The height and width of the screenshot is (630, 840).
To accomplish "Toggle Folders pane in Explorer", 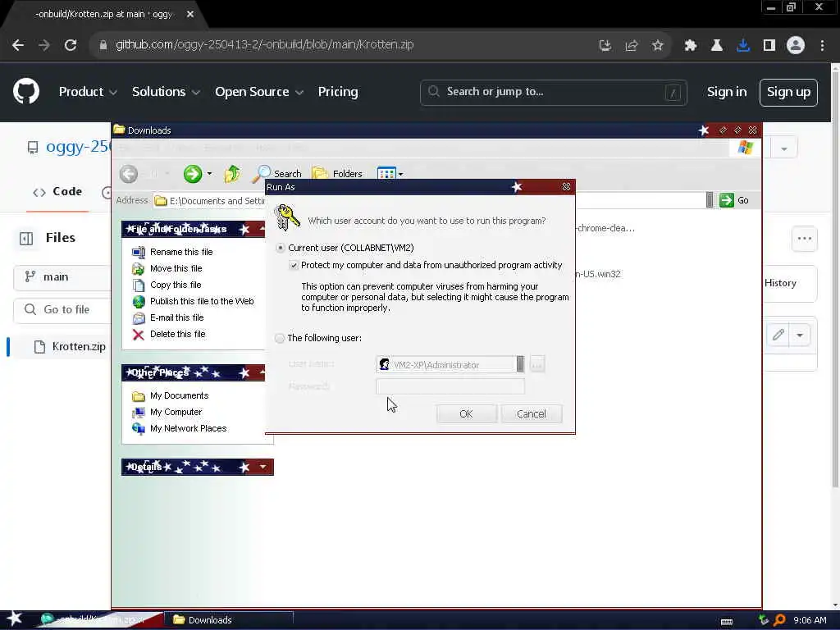I will pos(337,174).
